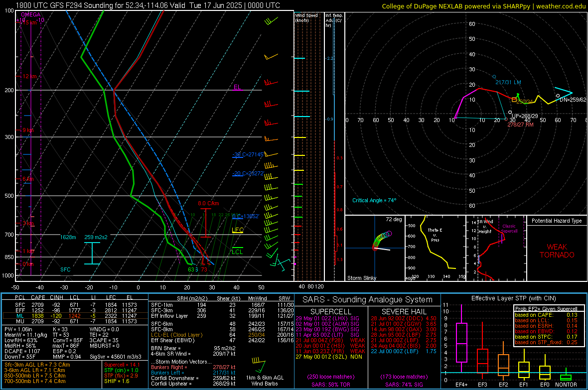This screenshot has height=390, width=588.
Task: Click the red Bunkers Right = label
Action: click(167, 367)
